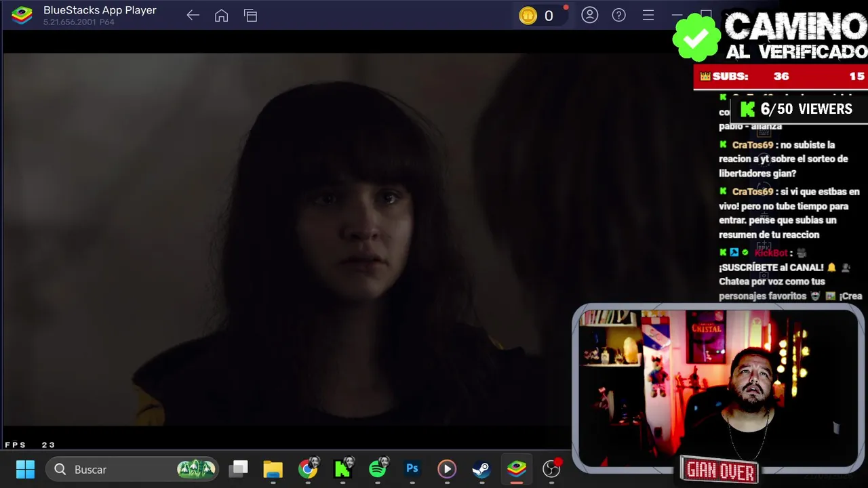Viewport: 868px width, 488px height.
Task: Open the BlueStacks home screen
Action: [221, 16]
